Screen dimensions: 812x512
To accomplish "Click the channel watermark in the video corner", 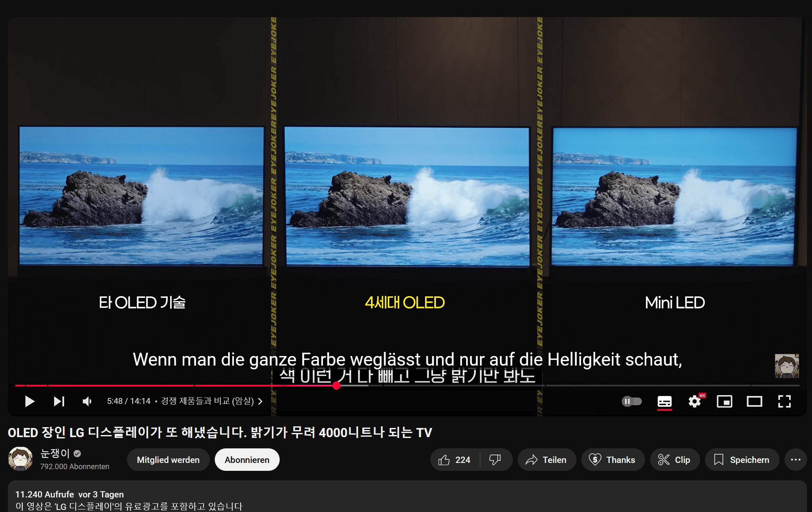I will [x=787, y=366].
